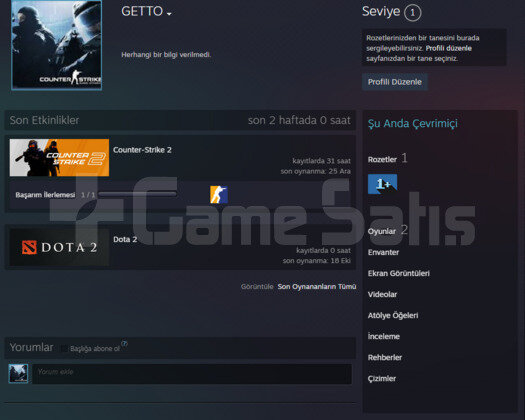Click the 'Herhangi bir bilgi verilmedi.' text
The image size is (525, 420).
166,55
